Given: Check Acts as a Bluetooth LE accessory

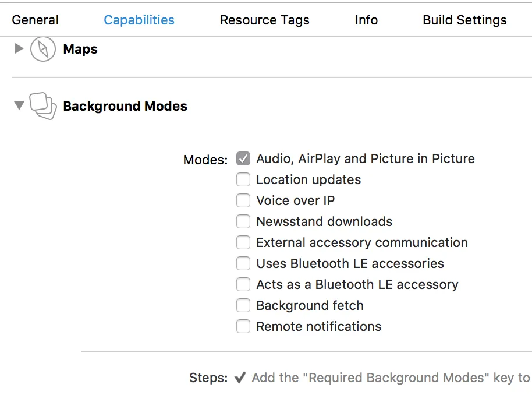Looking at the screenshot, I should coord(243,284).
